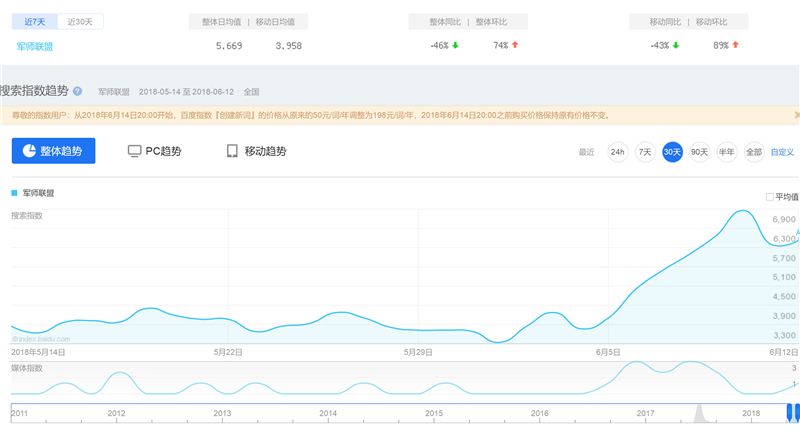
Task: Click the green down arrow beside -46%
Action: (x=455, y=45)
